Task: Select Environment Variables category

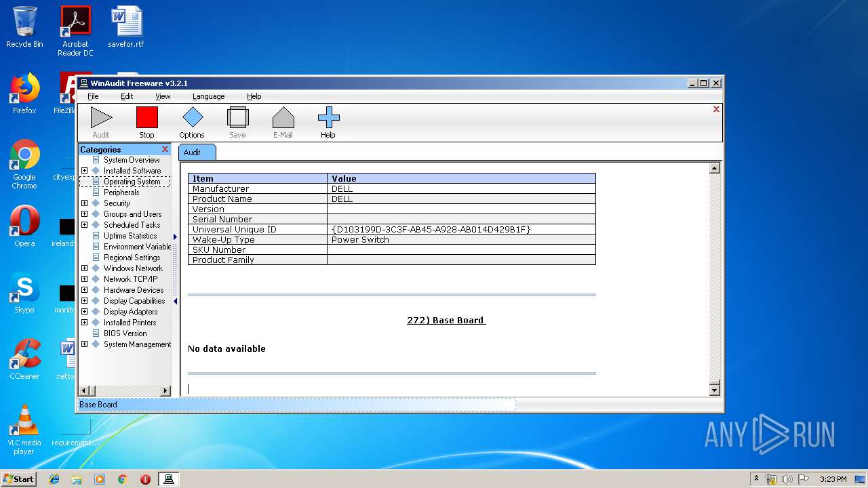Action: pos(137,247)
